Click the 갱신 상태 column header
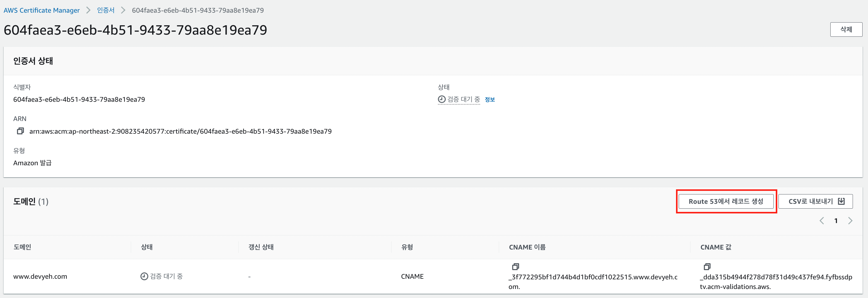The width and height of the screenshot is (868, 298). 261,247
